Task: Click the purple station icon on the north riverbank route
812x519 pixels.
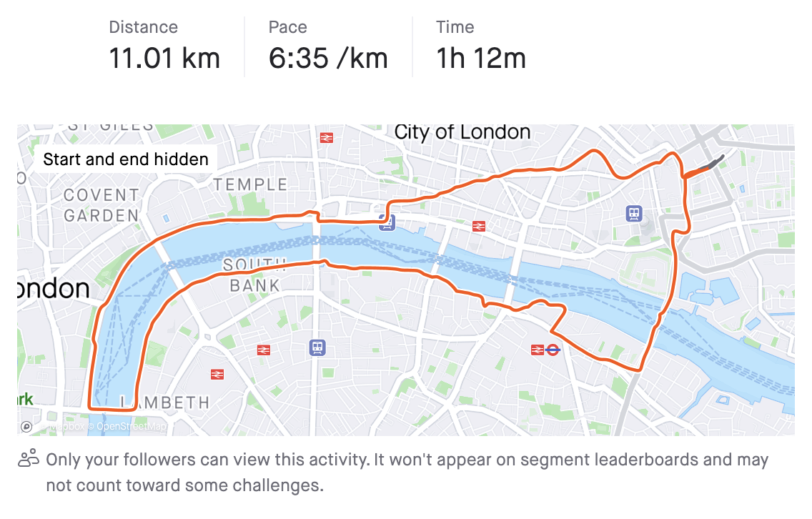Action: pos(387,224)
